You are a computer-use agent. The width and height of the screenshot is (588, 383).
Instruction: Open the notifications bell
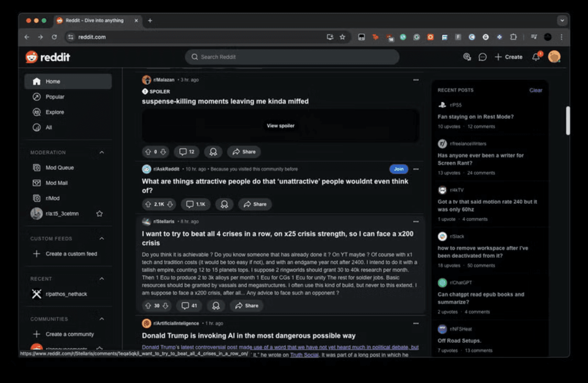coord(536,57)
